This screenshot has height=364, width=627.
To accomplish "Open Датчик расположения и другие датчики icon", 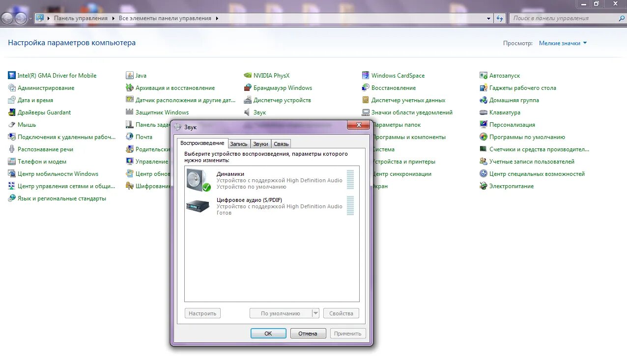I will (x=130, y=100).
